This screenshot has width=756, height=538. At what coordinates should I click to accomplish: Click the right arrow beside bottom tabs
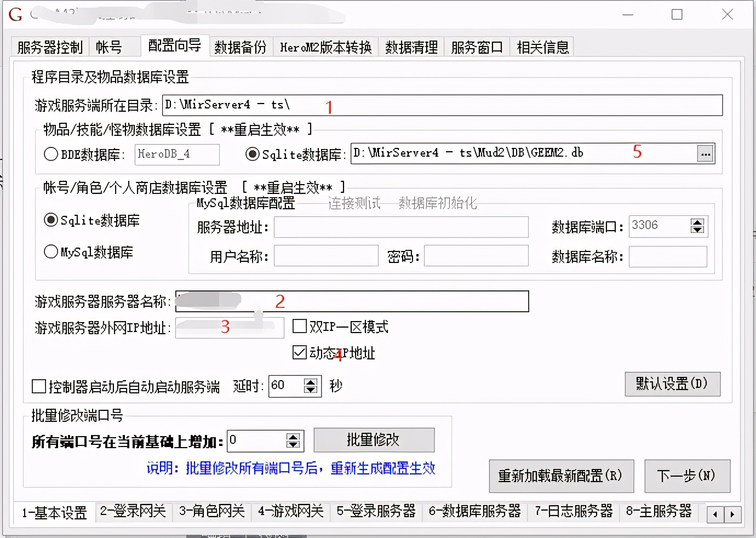(x=734, y=514)
